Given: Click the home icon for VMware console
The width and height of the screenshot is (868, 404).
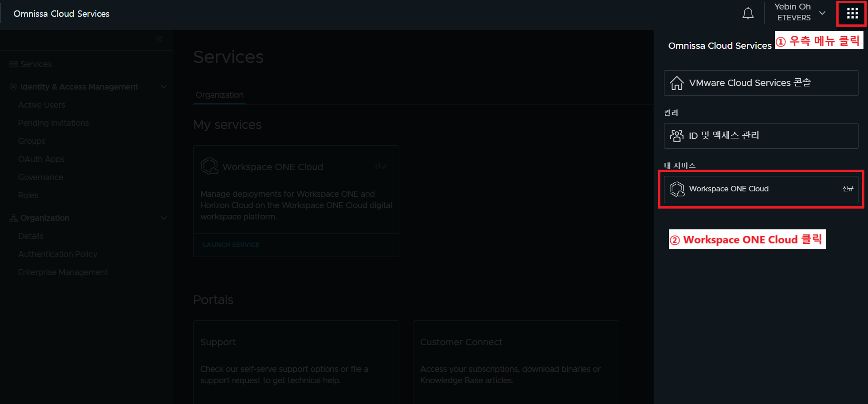Looking at the screenshot, I should coord(677,83).
